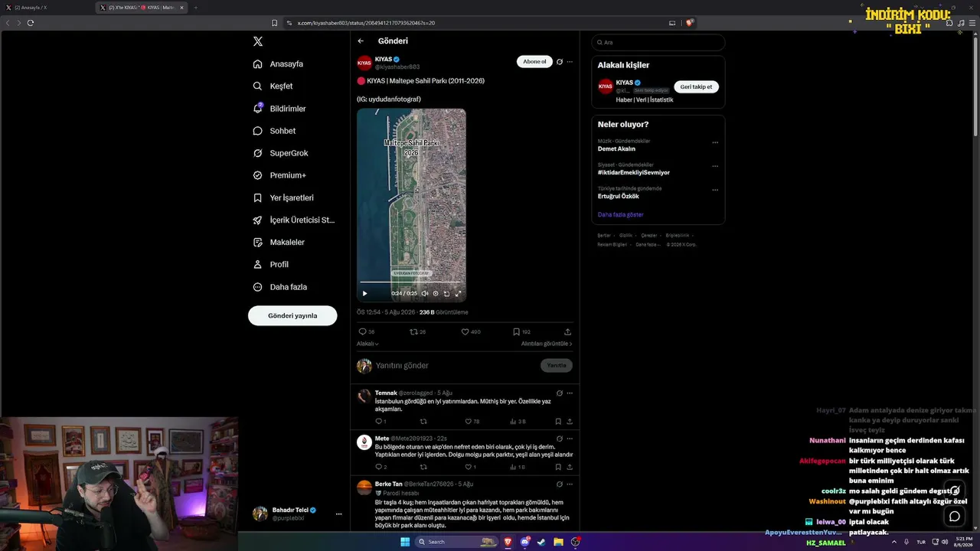This screenshot has height=551, width=980.
Task: Open Premium+ in the sidebar
Action: (x=279, y=175)
